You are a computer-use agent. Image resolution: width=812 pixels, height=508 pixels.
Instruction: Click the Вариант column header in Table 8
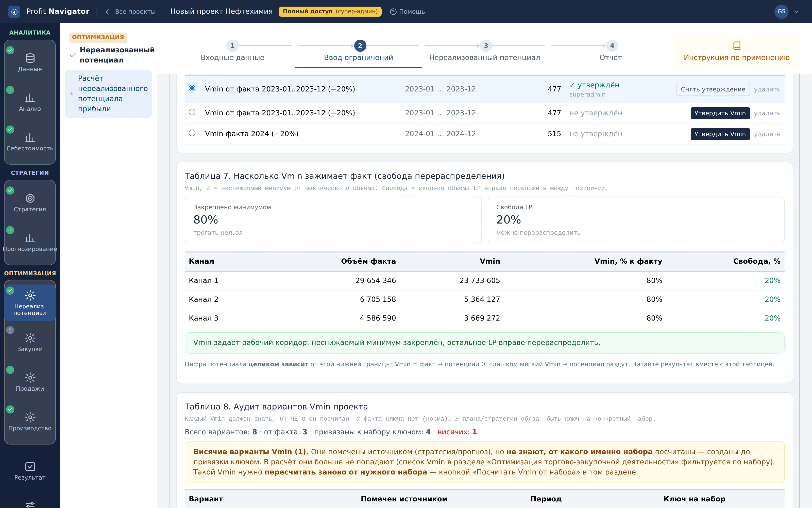pyautogui.click(x=206, y=499)
